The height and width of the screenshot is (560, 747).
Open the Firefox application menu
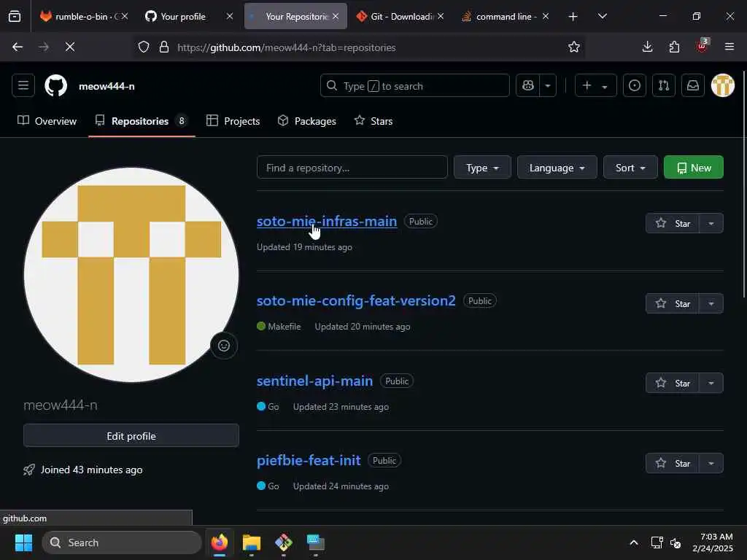point(729,47)
